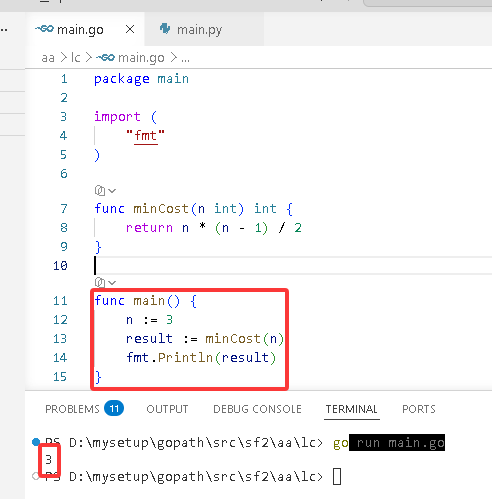Expand the breadcrumb ellipsis symbol list
This screenshot has width=492, height=499.
point(185,58)
